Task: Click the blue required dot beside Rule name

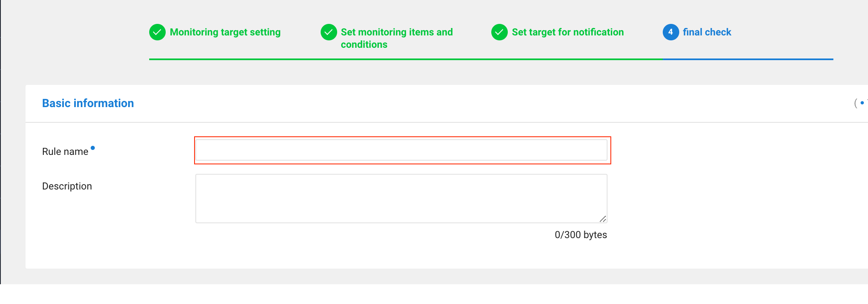Action: (x=93, y=148)
